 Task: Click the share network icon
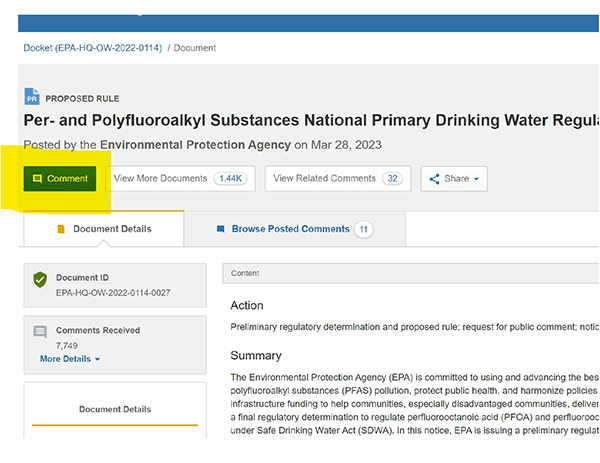pos(434,179)
